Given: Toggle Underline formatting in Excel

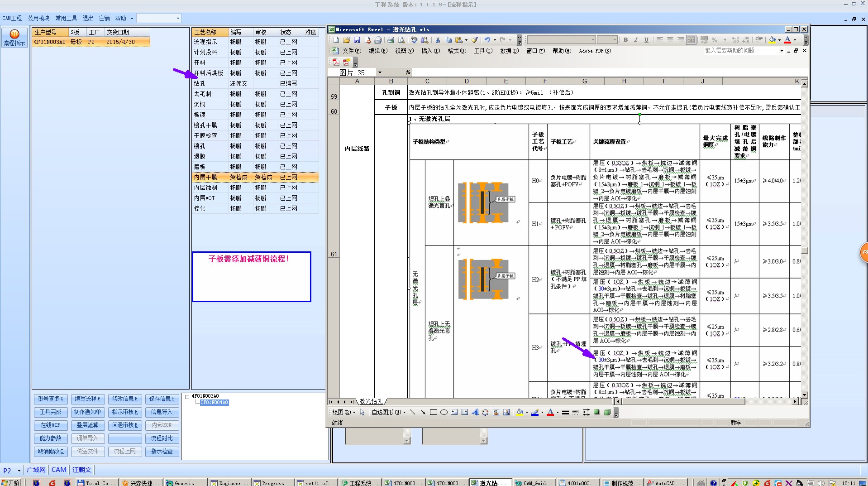Looking at the screenshot, I should [x=646, y=40].
